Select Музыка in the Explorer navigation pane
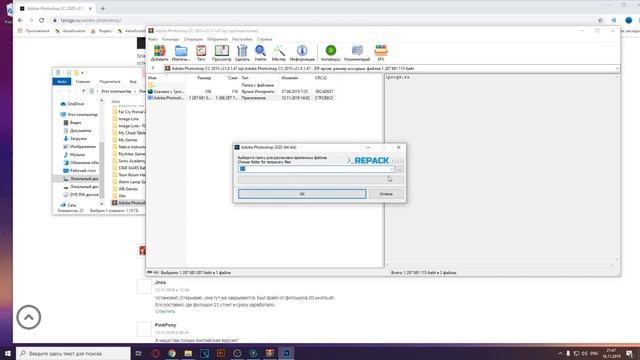Image resolution: width=640 pixels, height=360 pixels. pos(74,155)
